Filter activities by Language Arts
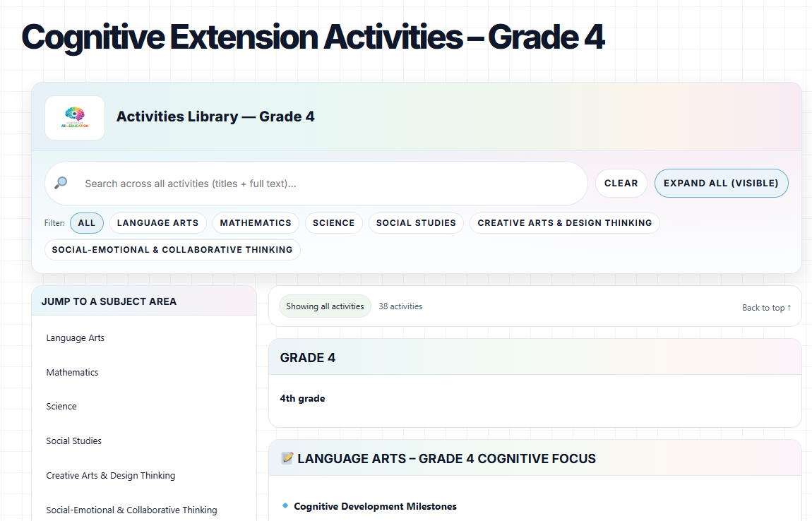The width and height of the screenshot is (812, 521). coord(157,223)
